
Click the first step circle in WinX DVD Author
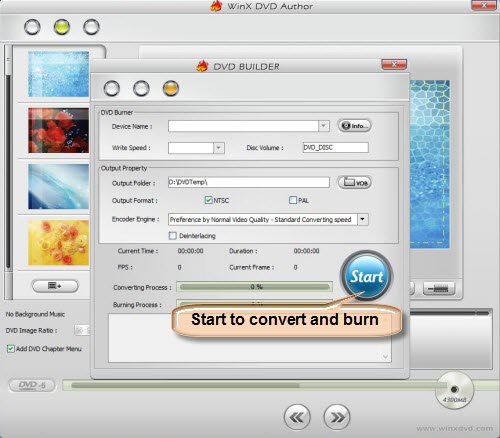32,27
